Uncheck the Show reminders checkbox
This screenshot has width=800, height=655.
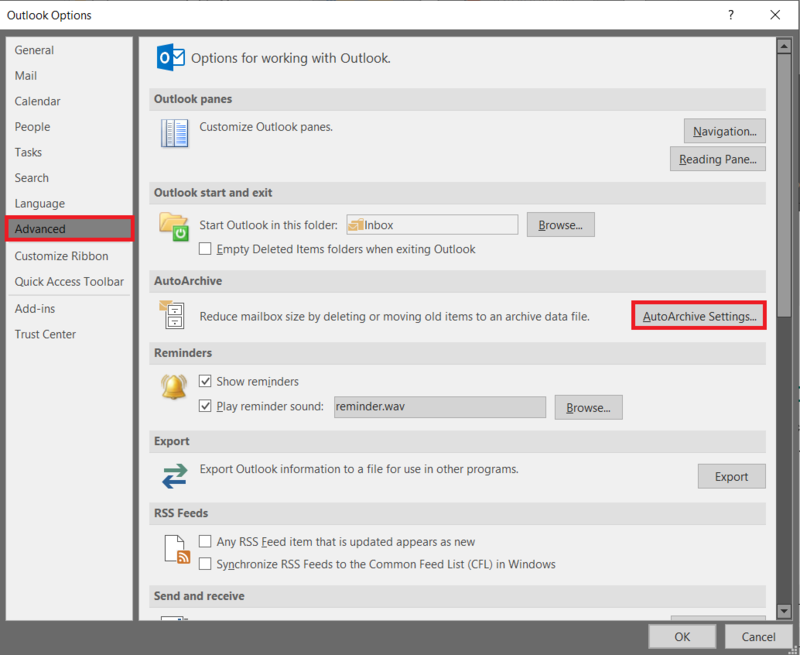point(206,382)
